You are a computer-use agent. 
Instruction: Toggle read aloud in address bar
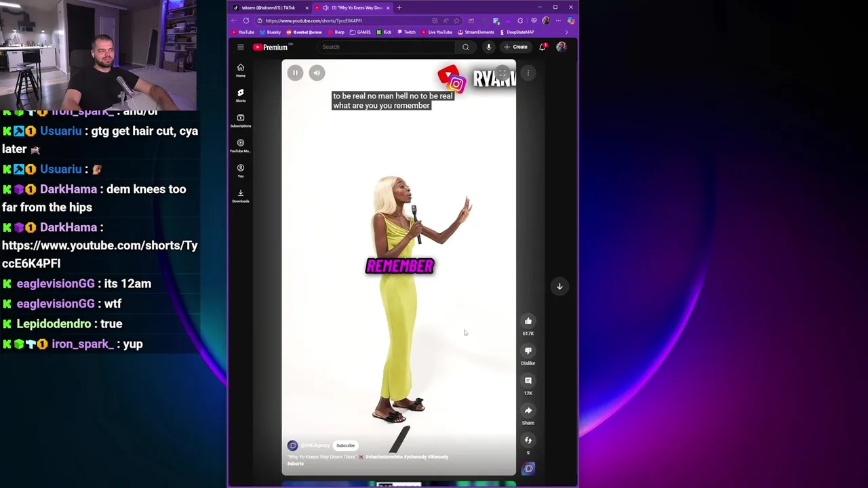click(x=446, y=20)
